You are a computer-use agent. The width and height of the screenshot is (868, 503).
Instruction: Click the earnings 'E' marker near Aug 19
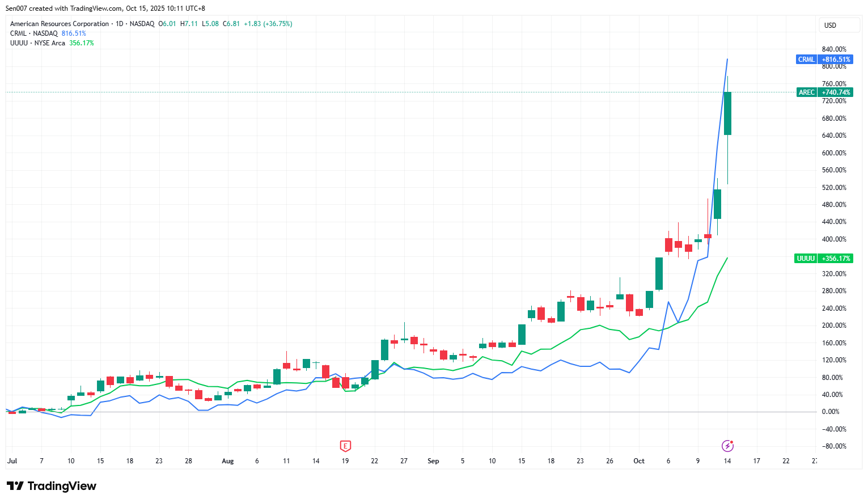click(345, 446)
